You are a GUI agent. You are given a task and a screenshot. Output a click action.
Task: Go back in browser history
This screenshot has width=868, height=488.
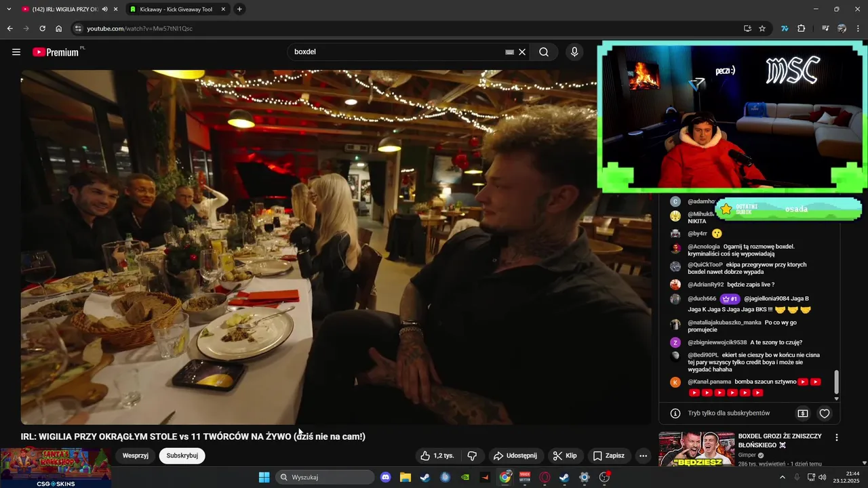click(x=10, y=28)
